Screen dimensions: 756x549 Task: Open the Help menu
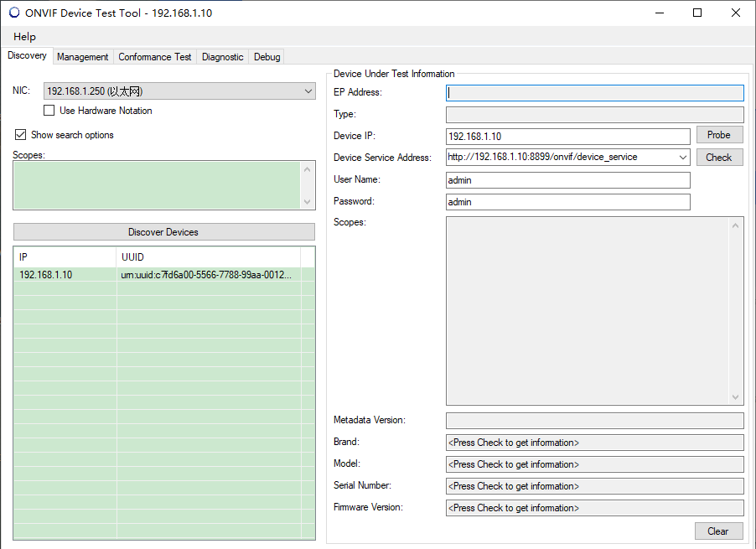24,37
